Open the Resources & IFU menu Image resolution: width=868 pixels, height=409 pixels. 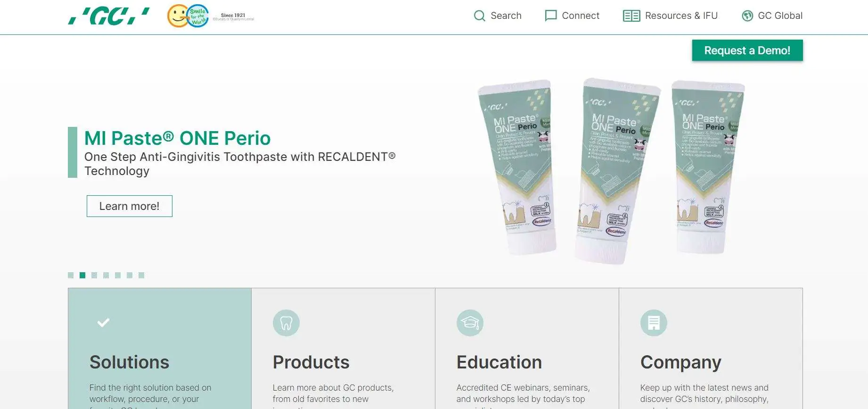coord(670,16)
